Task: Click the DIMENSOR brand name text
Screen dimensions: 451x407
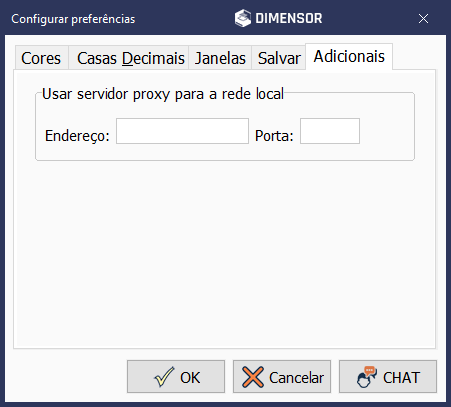Action: (x=289, y=18)
